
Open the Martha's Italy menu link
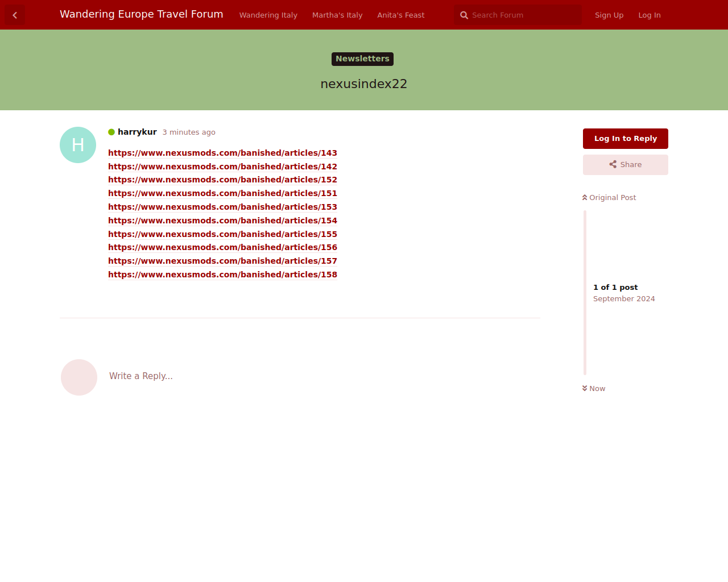click(x=337, y=15)
